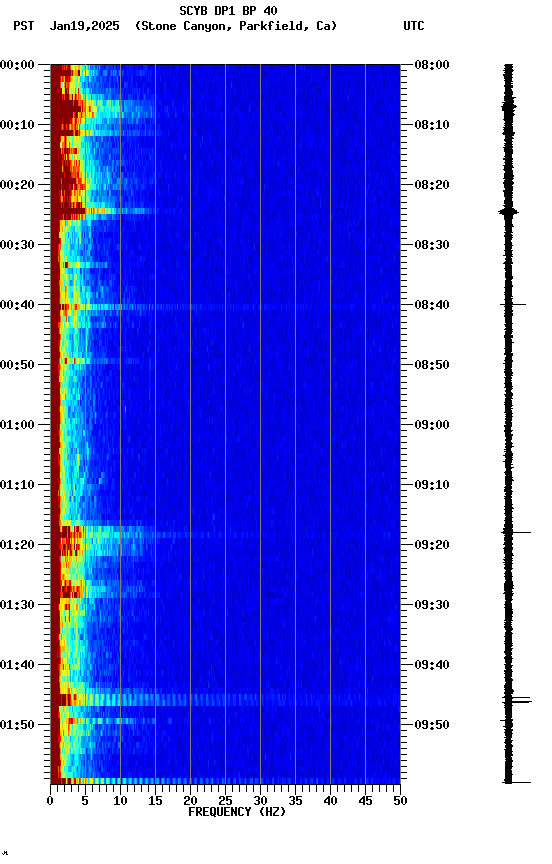552x864 pixels.
Task: Click the 09:30 UTC time label
Action: tap(432, 605)
